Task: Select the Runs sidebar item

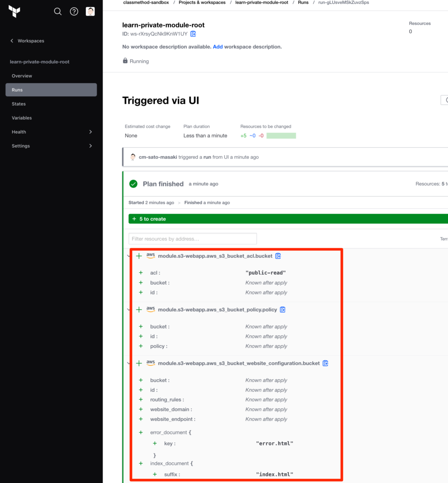Action: point(51,90)
